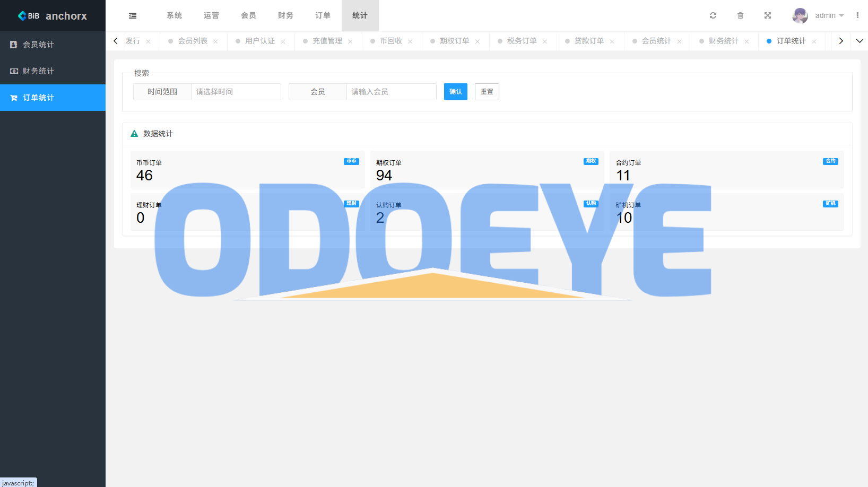
Task: Switch to the 财务统计 tab
Action: pyautogui.click(x=723, y=41)
